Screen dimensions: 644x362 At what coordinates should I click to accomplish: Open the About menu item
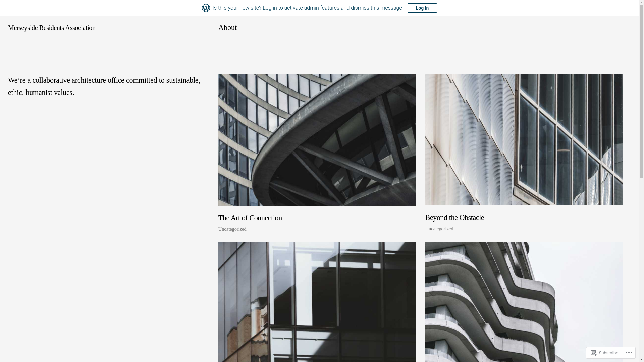227,28
